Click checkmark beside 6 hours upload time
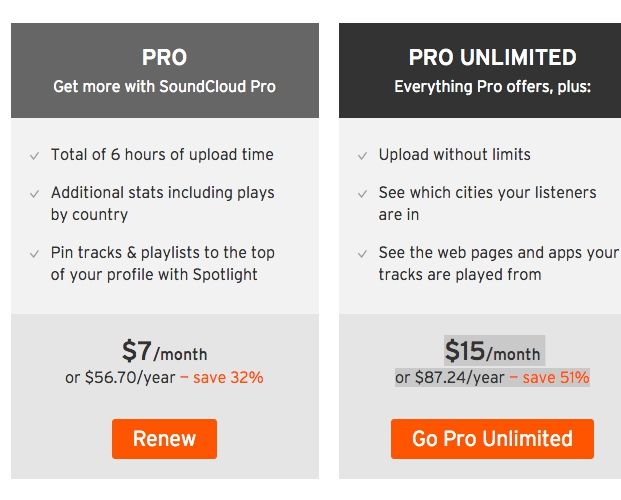This screenshot has width=621, height=500. point(34,156)
